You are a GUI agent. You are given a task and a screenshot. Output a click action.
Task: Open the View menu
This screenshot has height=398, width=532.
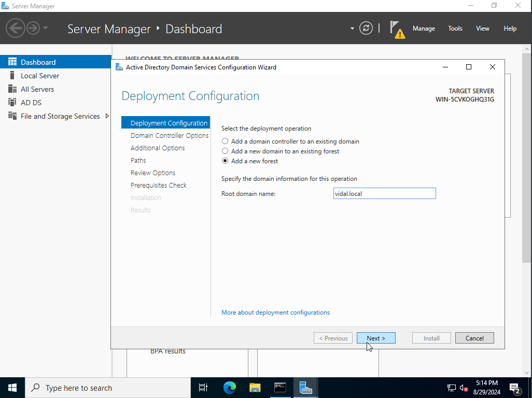point(482,29)
